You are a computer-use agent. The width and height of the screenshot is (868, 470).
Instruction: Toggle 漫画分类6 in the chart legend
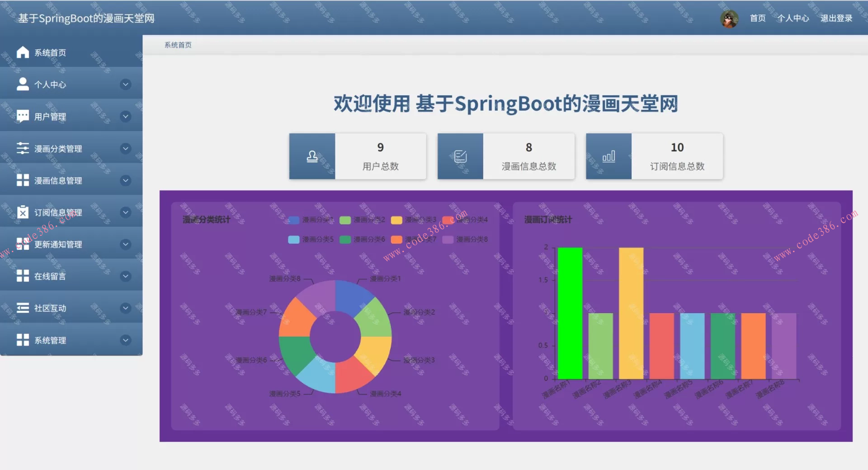362,239
